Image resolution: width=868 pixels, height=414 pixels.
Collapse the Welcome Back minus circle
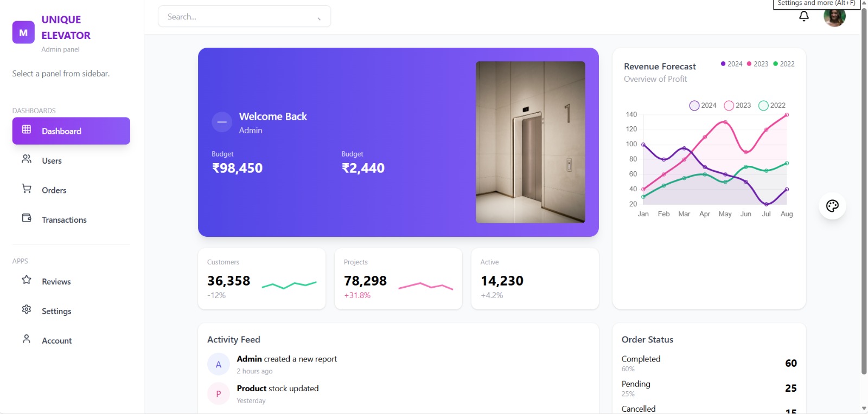[222, 122]
